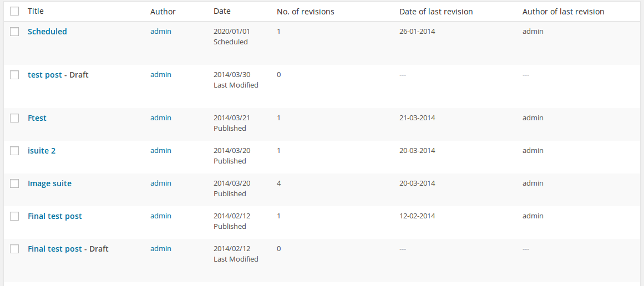Check the isuite 2 row checkbox
The image size is (644, 286).
point(14,151)
